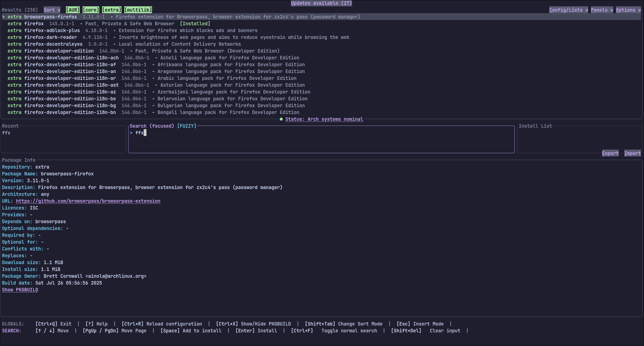Click the Status: Arch systems nominal link

(324, 119)
